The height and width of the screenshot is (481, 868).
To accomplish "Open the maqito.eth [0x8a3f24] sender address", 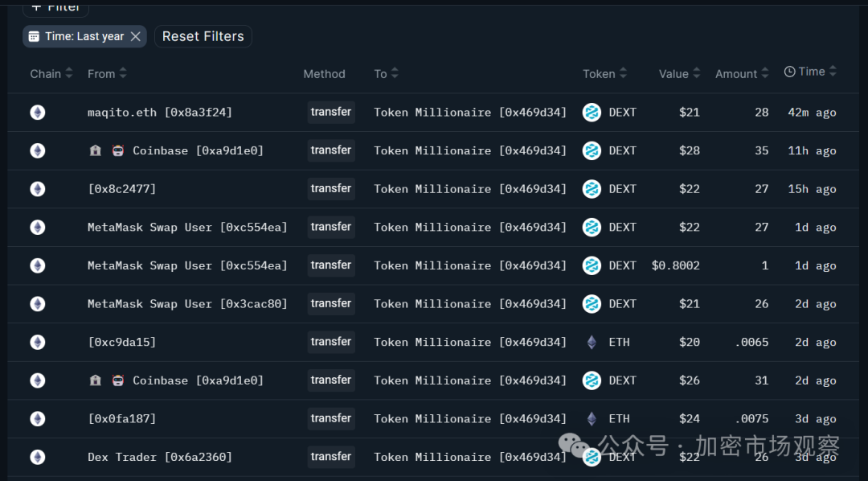I will click(160, 113).
